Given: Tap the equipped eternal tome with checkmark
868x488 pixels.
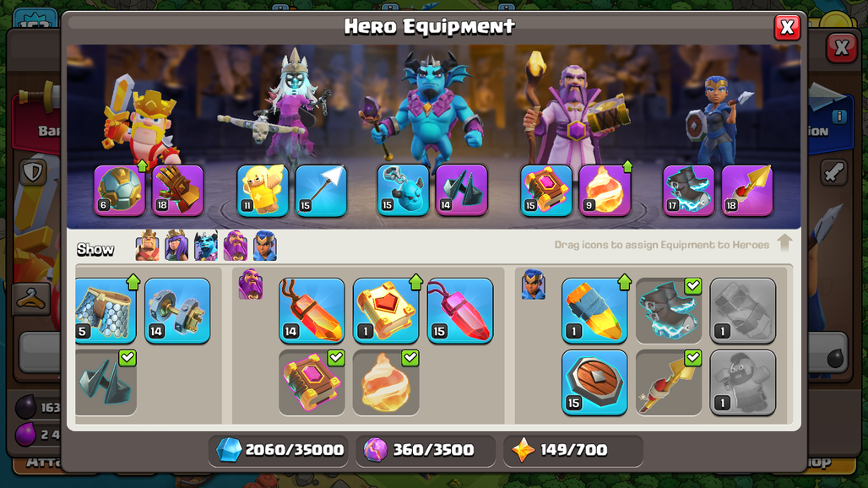Looking at the screenshot, I should pos(312,382).
